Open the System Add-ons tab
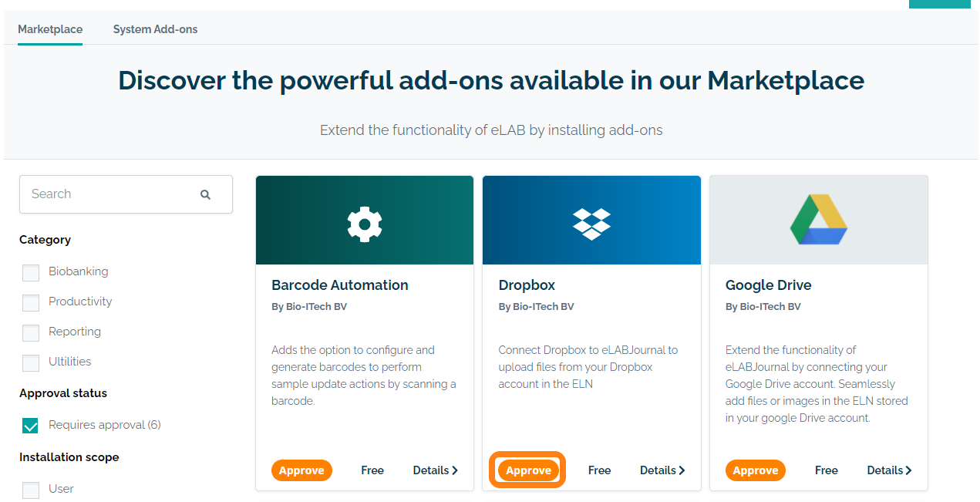Viewport: 980px width, 502px height. pos(155,29)
